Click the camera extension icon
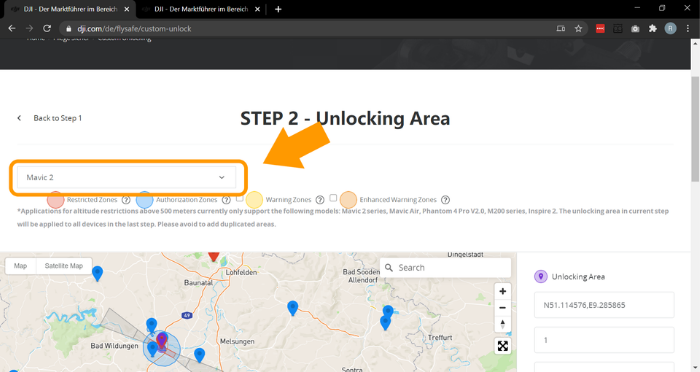 pyautogui.click(x=635, y=29)
